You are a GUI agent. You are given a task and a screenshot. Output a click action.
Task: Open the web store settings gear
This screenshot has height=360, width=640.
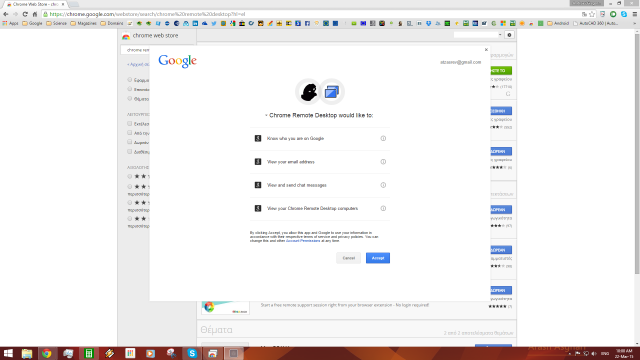click(509, 35)
